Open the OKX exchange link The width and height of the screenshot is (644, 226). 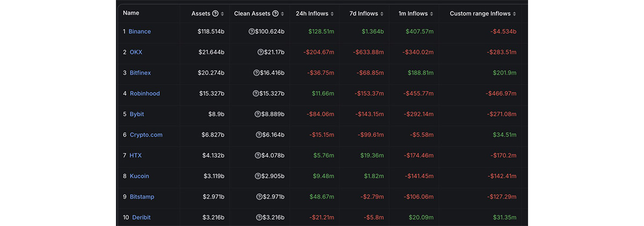pyautogui.click(x=136, y=52)
